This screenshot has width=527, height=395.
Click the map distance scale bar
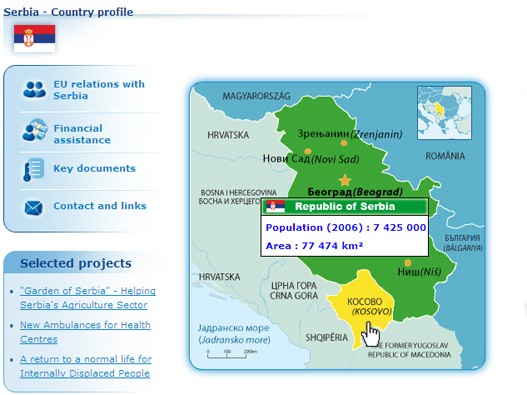pos(232,354)
